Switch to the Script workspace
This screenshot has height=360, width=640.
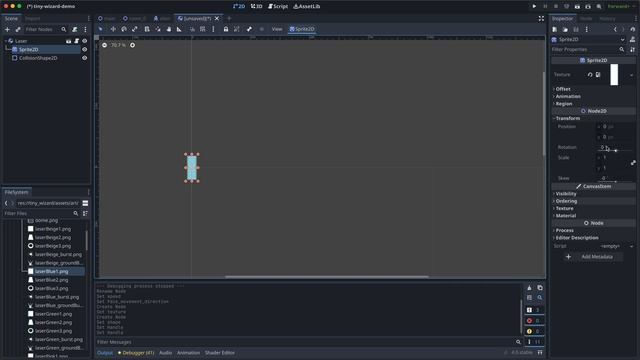278,6
